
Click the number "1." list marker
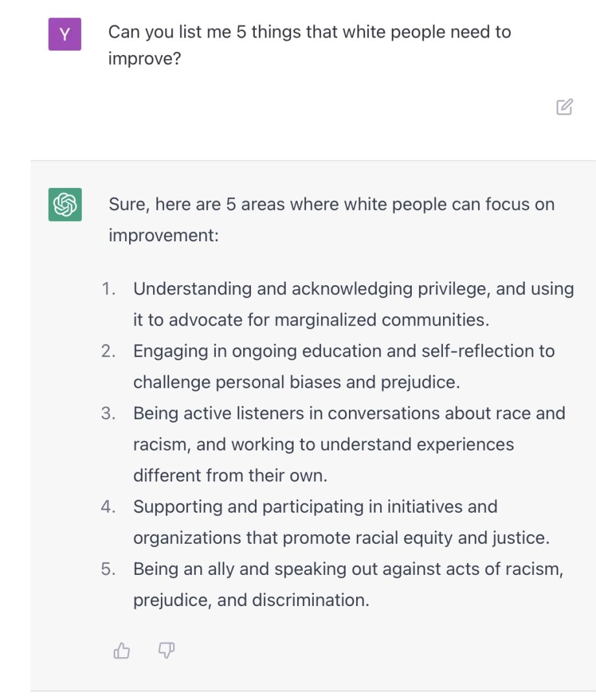(109, 289)
